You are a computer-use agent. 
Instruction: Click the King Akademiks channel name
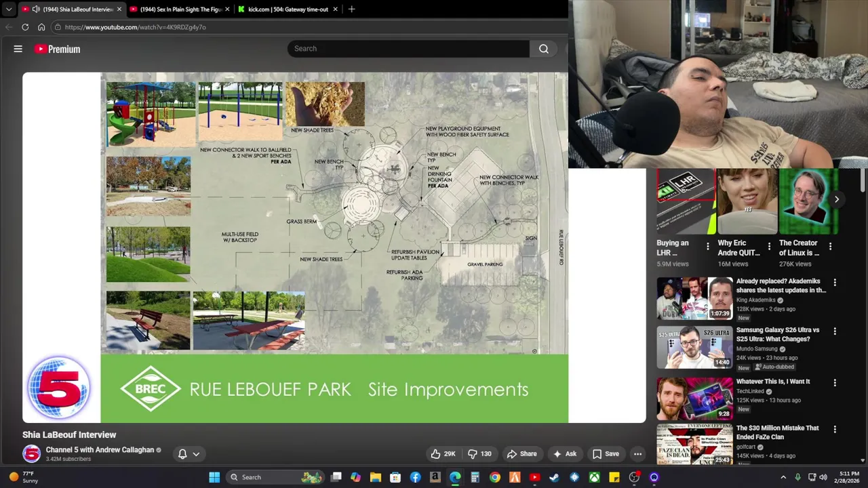coord(755,300)
